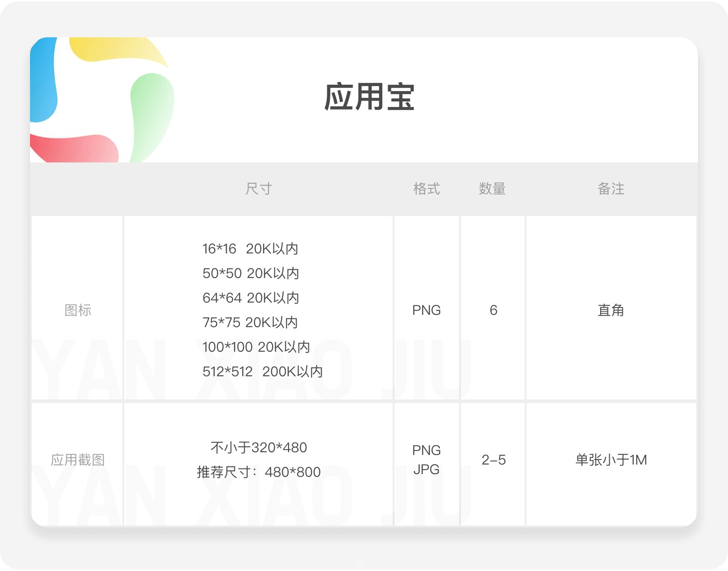Pick the 75*75 20K以内 size line
This screenshot has height=571, width=728.
click(x=250, y=323)
